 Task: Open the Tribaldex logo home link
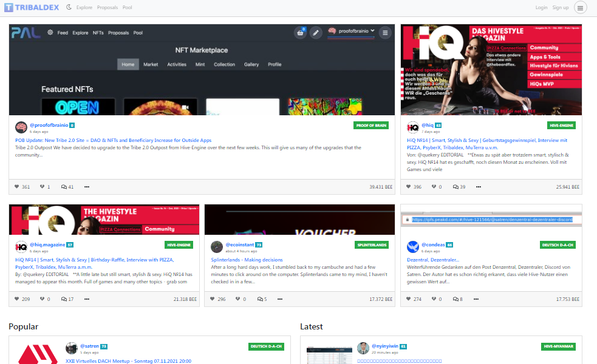click(32, 7)
